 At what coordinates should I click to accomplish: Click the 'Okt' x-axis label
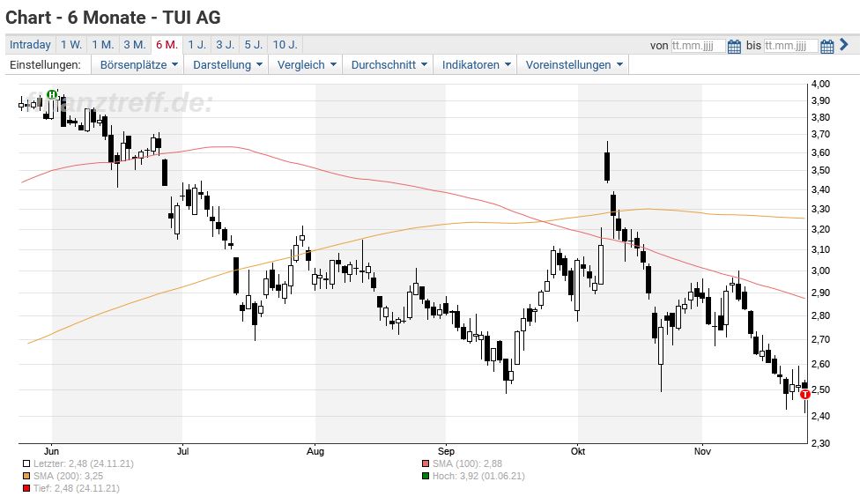(x=578, y=451)
